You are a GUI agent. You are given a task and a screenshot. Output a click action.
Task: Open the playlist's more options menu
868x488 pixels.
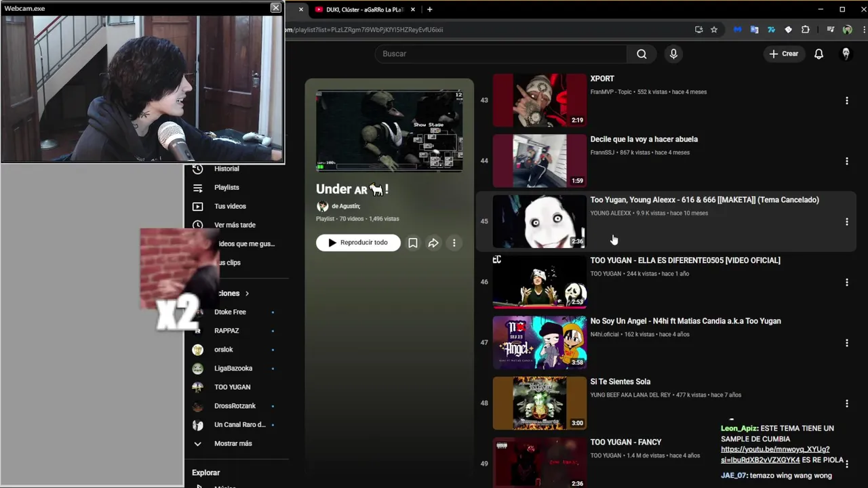point(454,243)
